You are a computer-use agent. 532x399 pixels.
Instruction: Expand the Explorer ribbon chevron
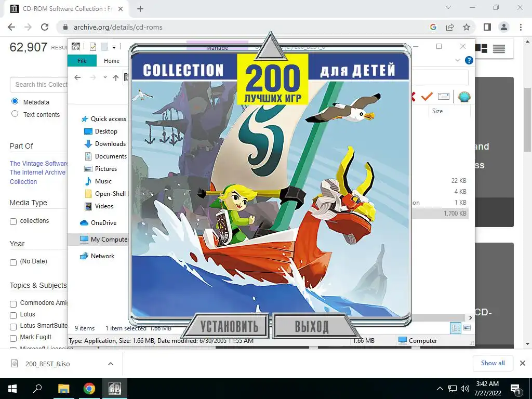[x=457, y=60]
